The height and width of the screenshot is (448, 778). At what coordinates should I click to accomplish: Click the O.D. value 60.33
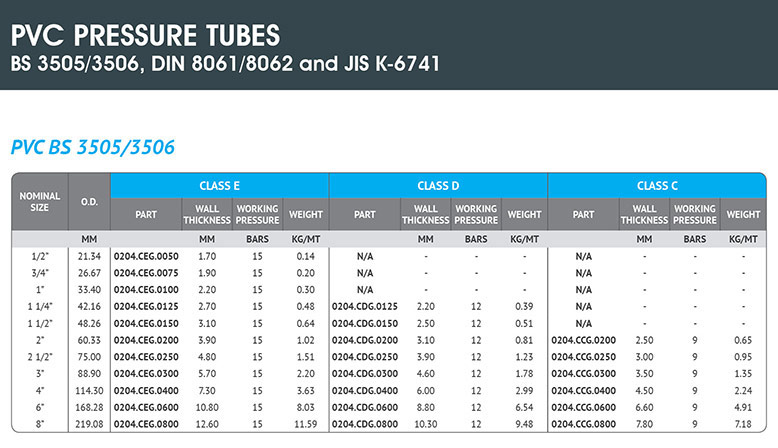[x=89, y=340]
